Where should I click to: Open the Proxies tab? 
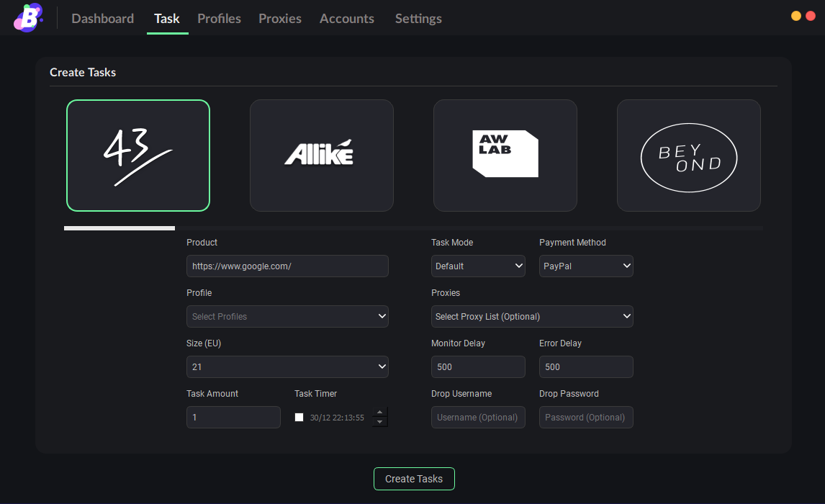280,19
